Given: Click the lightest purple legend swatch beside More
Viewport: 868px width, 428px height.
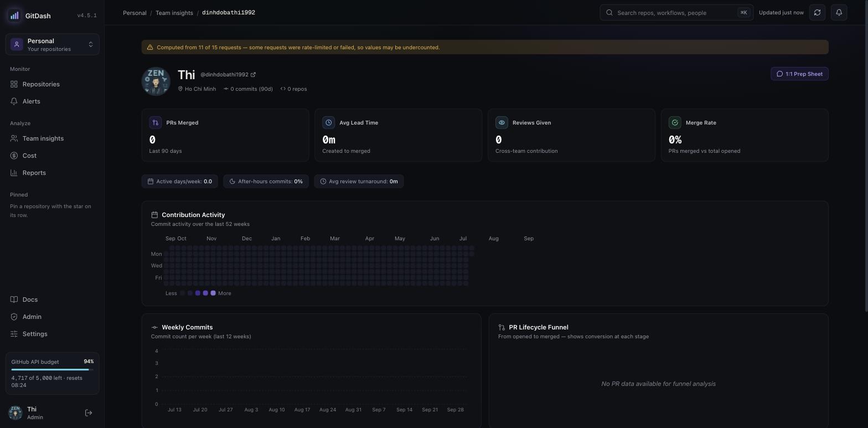Looking at the screenshot, I should click(213, 293).
